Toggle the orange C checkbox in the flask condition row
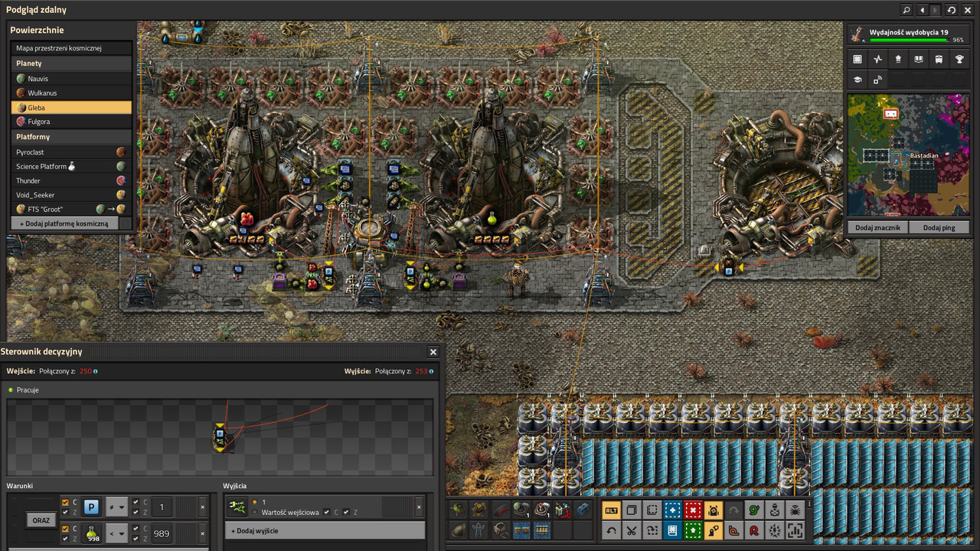Viewport: 980px width, 551px height. tap(65, 529)
